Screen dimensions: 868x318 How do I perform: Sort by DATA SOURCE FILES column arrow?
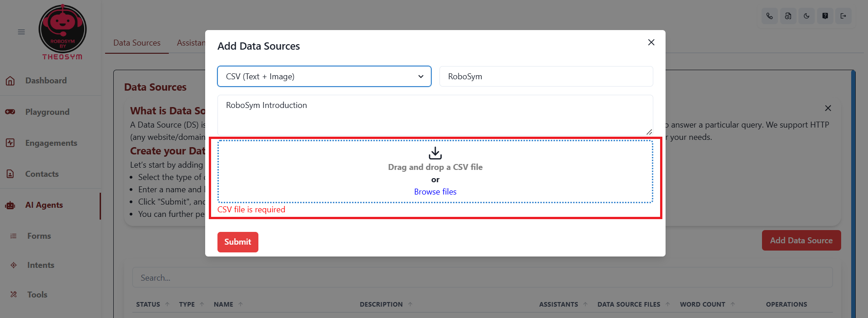click(667, 304)
